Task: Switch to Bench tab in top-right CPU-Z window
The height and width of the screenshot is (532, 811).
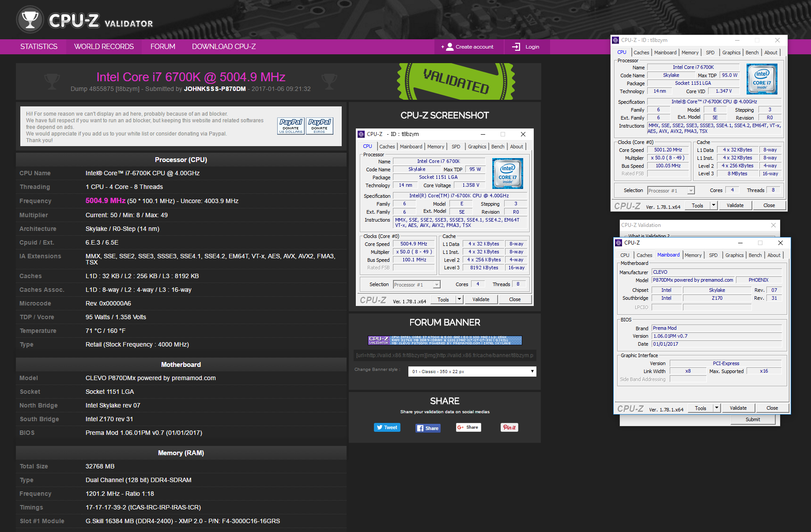Action: 752,53
